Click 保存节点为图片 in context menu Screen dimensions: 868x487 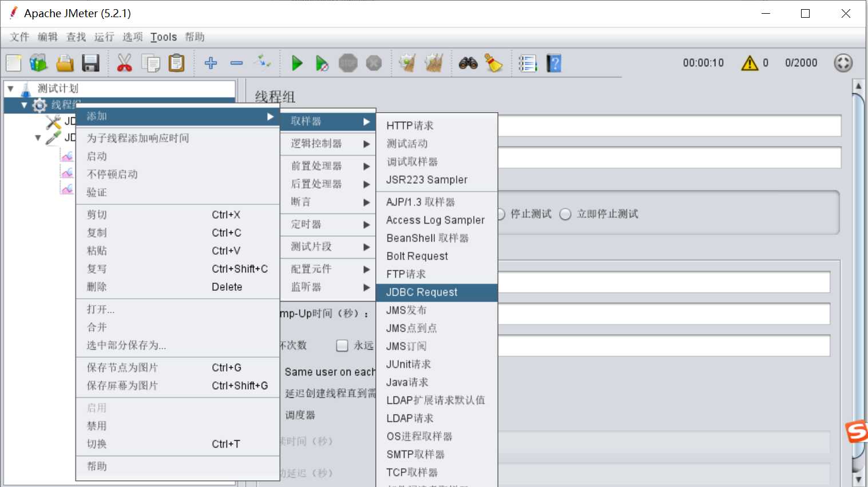point(178,368)
